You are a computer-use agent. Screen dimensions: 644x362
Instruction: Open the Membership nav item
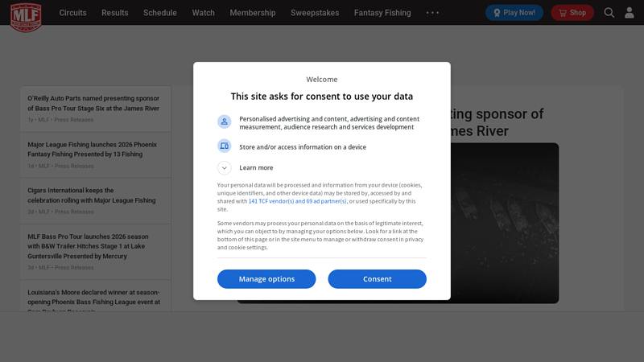coord(252,13)
